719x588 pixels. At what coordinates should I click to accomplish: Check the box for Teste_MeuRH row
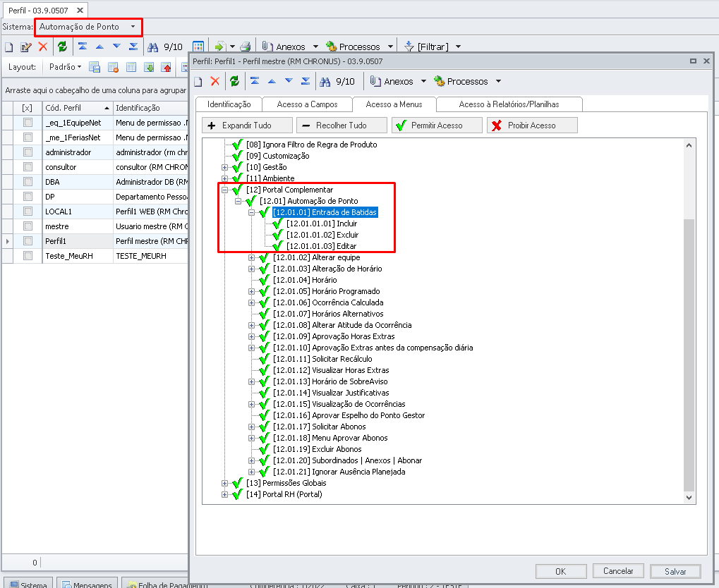coord(28,256)
